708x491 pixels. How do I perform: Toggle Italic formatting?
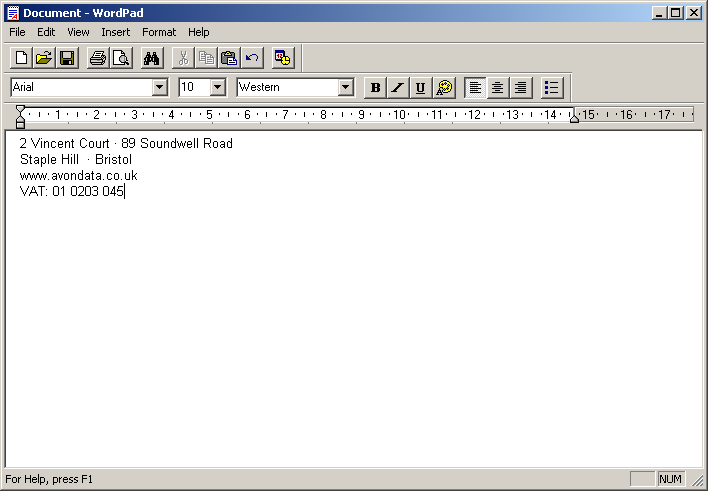(398, 87)
